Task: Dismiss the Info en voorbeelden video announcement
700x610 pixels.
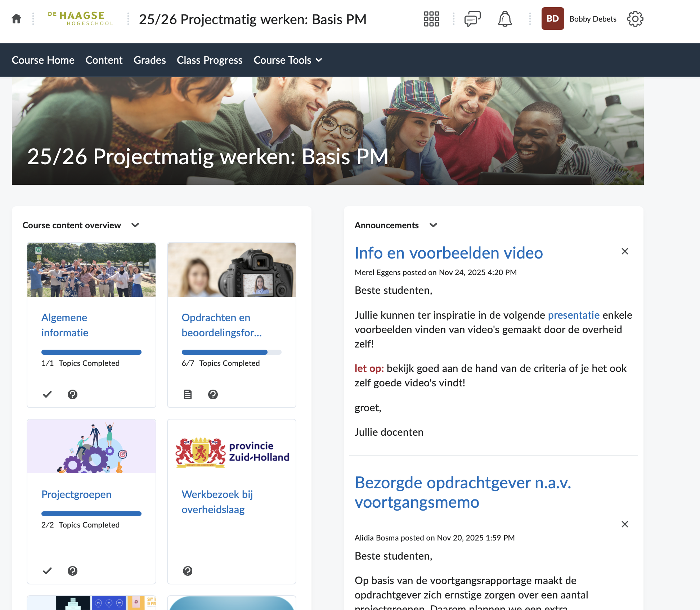Action: coord(625,251)
